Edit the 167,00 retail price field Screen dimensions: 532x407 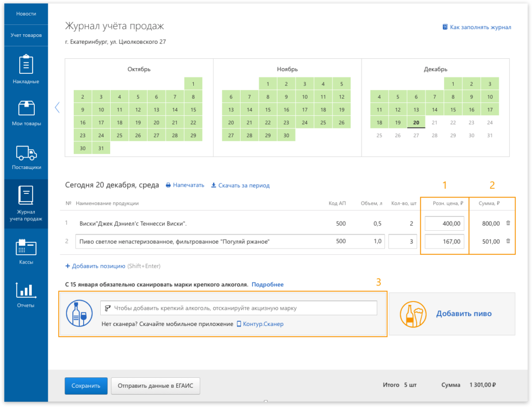click(x=444, y=241)
